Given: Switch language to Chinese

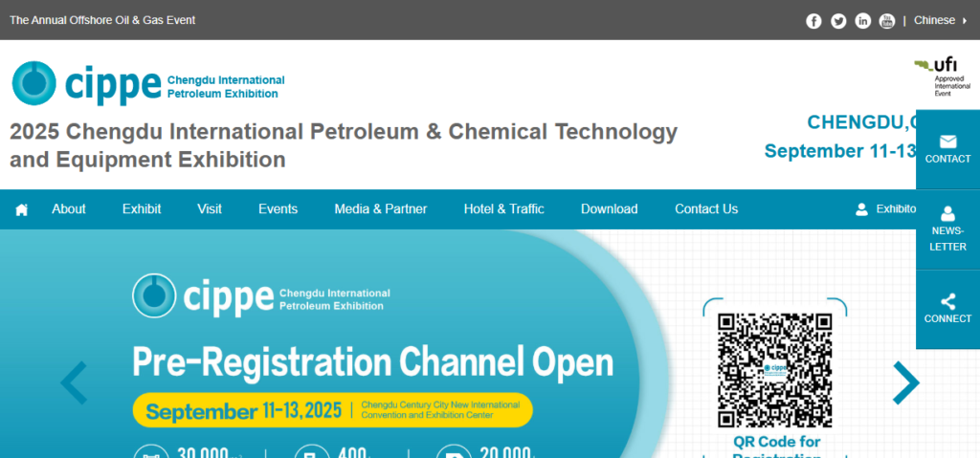Looking at the screenshot, I should (x=940, y=21).
